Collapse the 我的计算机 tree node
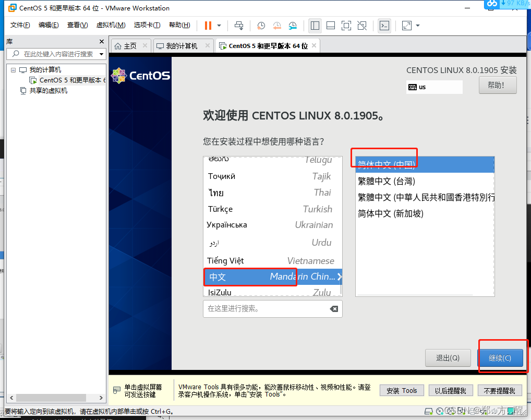The image size is (531, 420). [13, 70]
